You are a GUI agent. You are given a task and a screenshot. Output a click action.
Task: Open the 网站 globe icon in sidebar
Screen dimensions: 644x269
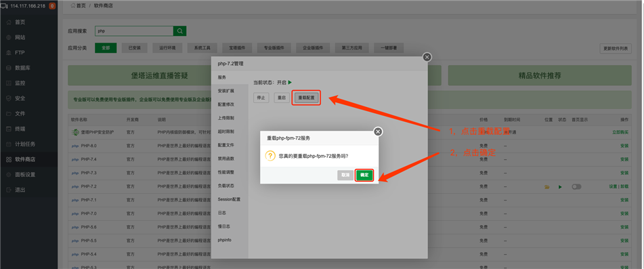click(x=9, y=37)
